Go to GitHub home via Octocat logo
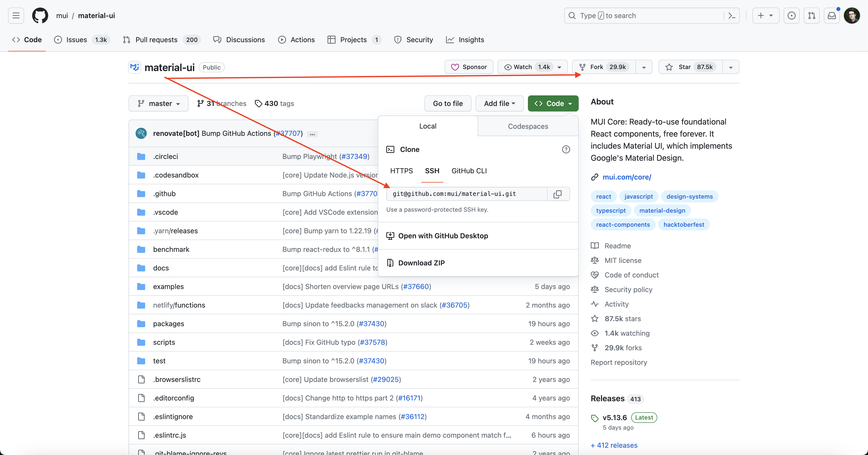 [x=40, y=16]
